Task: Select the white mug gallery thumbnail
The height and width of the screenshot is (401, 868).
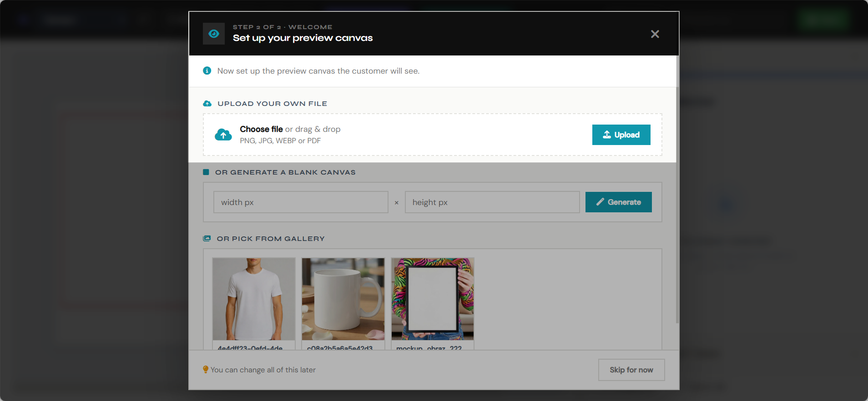Action: click(343, 299)
